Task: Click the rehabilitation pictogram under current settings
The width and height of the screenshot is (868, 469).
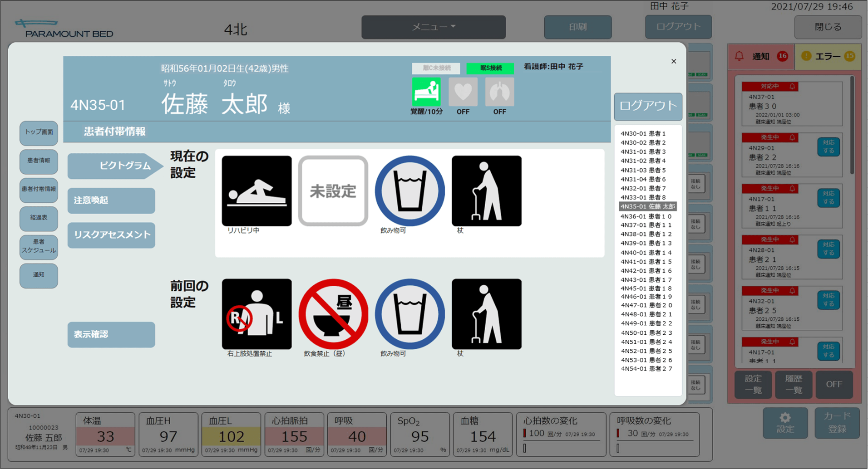Action: 256,191
